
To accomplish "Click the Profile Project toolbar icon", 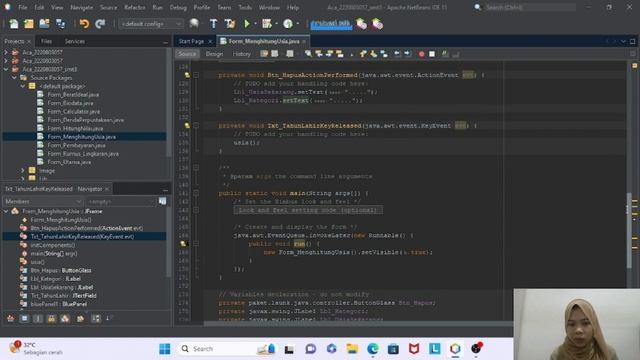I will tap(288, 24).
